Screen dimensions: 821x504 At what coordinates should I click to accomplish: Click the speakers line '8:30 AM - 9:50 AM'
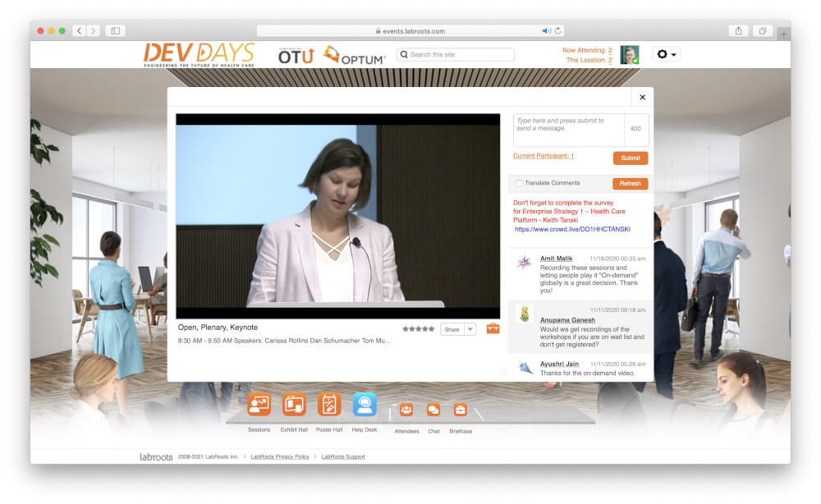[x=284, y=341]
